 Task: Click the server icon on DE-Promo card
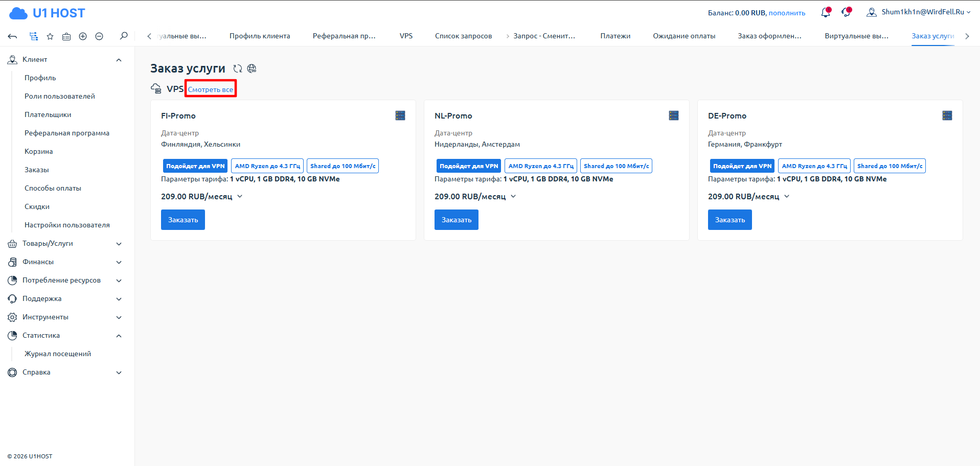tap(947, 115)
